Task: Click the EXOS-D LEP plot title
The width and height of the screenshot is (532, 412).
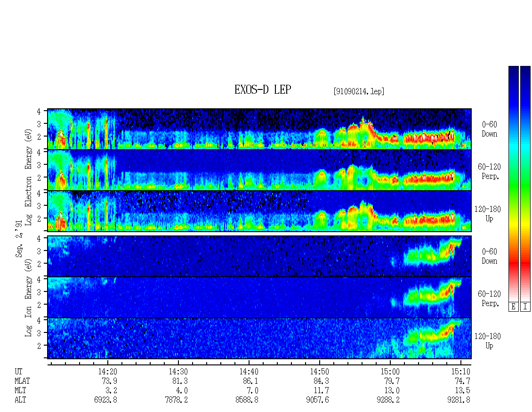Action: (x=263, y=89)
